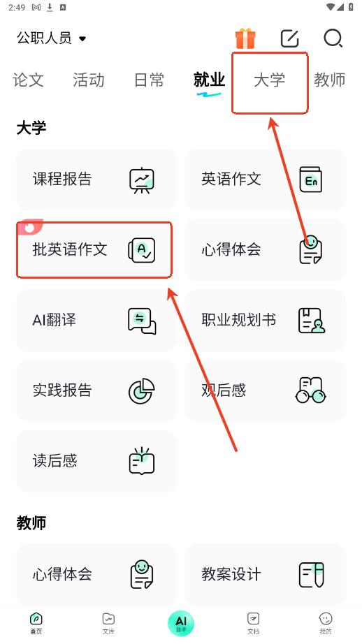The height and width of the screenshot is (644, 362).
Task: Select the 日常 tab
Action: 149,80
